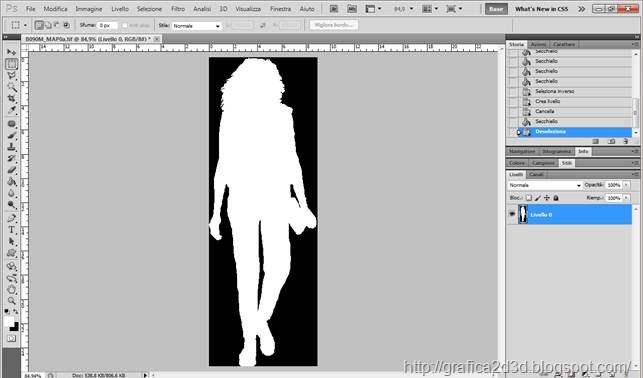643x378 pixels.
Task: Hide Livello 0 with eye icon
Action: pyautogui.click(x=512, y=214)
